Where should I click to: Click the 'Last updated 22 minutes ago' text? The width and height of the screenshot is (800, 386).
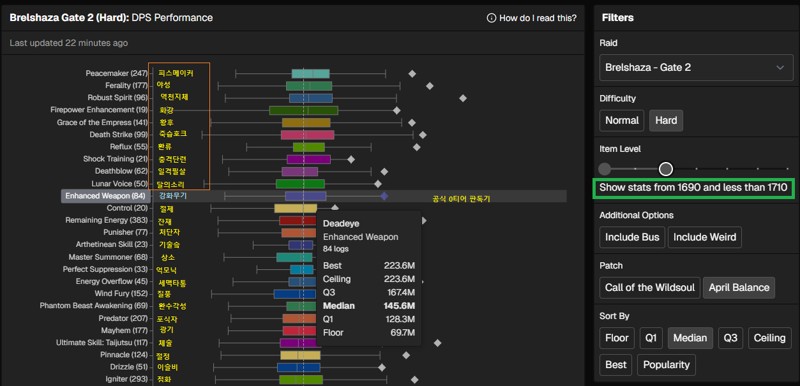point(68,43)
